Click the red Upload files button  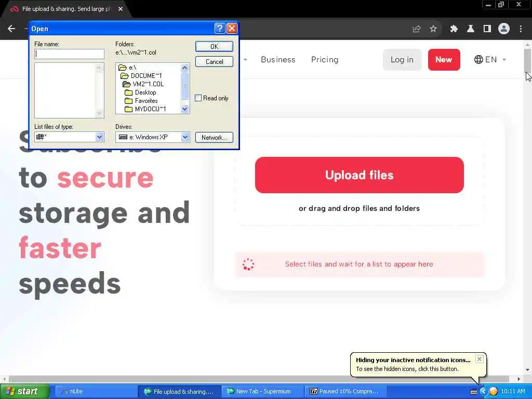[x=360, y=175]
